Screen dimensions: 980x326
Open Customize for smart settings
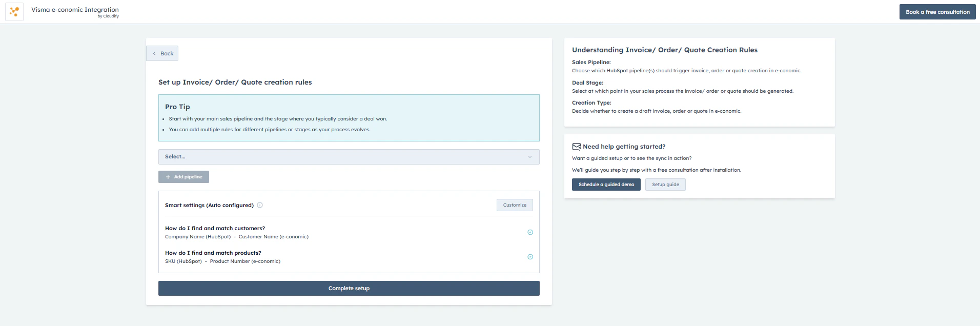point(515,205)
